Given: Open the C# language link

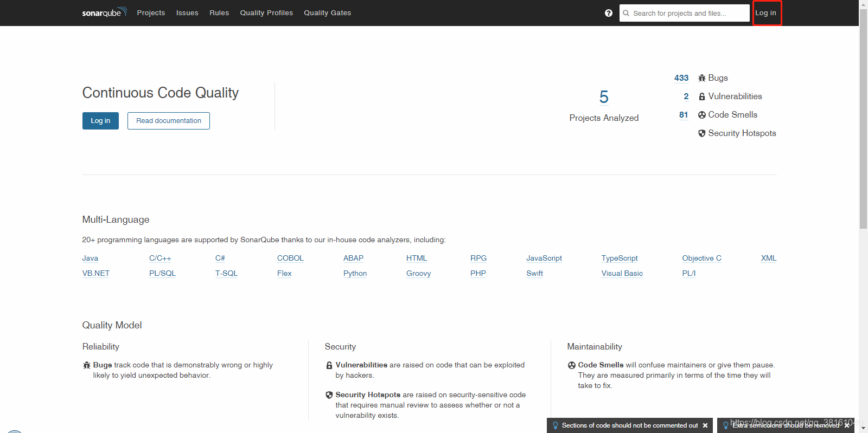Looking at the screenshot, I should coord(220,258).
